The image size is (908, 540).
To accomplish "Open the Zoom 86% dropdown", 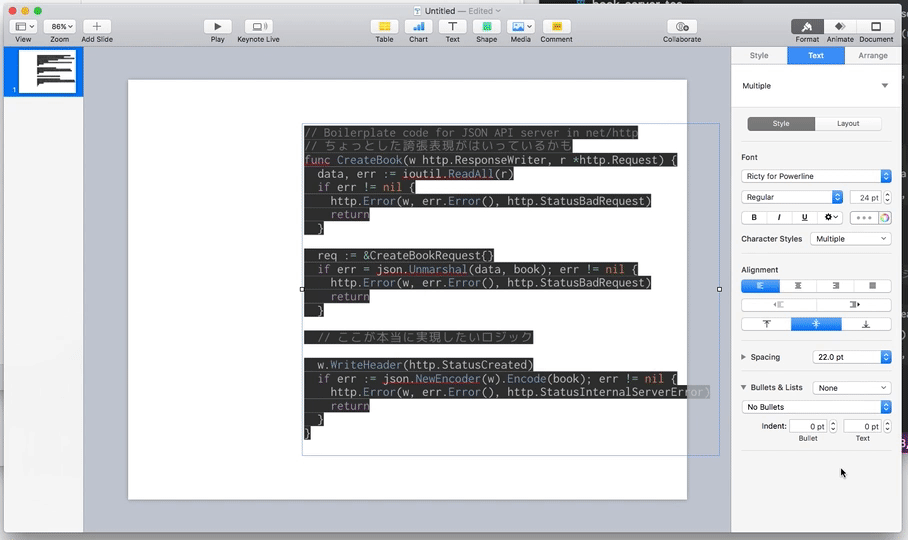I will point(60,26).
